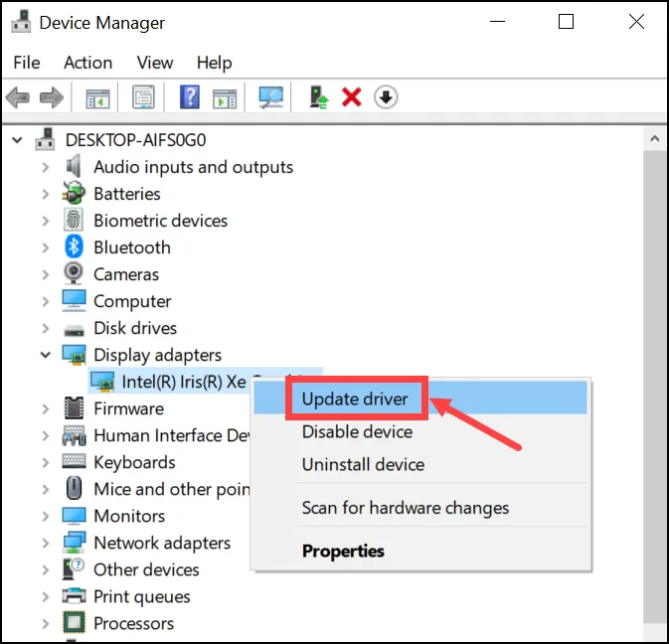The height and width of the screenshot is (644, 669).
Task: Click the Network adapters icon
Action: click(75, 543)
